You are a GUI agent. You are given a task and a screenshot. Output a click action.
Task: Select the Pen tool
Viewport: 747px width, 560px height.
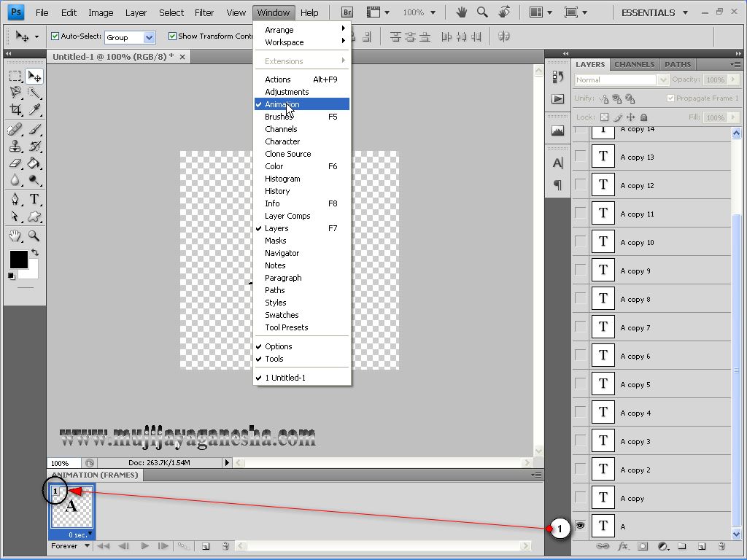(x=15, y=199)
